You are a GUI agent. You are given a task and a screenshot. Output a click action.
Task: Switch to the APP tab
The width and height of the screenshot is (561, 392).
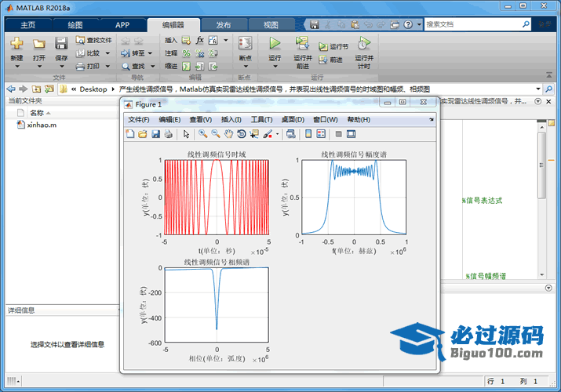point(122,25)
